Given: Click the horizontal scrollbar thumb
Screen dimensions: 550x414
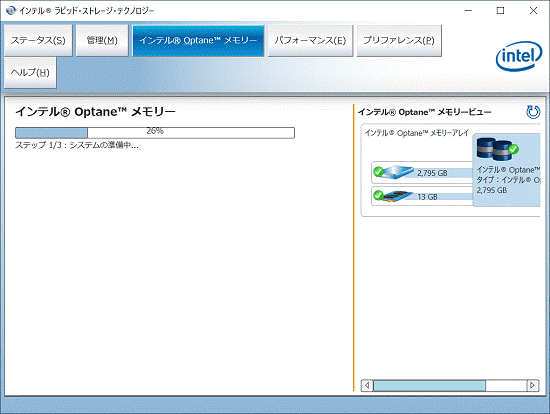Looking at the screenshot, I should pos(429,385).
